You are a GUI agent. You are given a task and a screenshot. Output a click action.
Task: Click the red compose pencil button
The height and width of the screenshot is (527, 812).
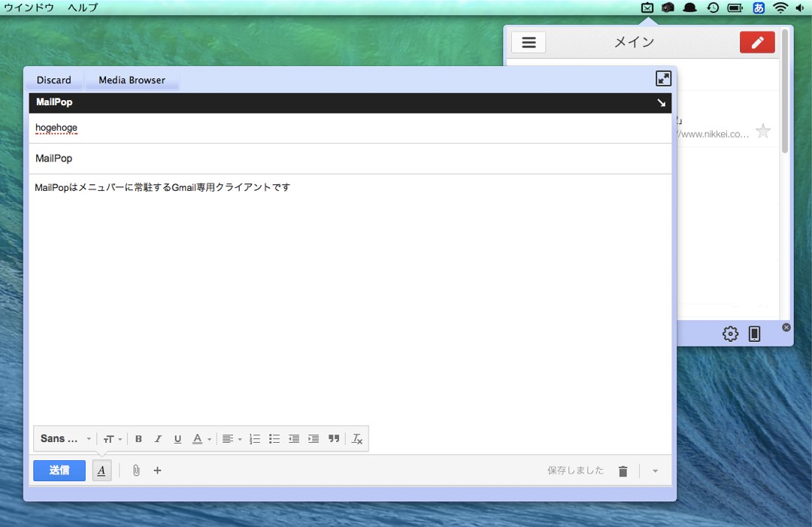click(757, 42)
